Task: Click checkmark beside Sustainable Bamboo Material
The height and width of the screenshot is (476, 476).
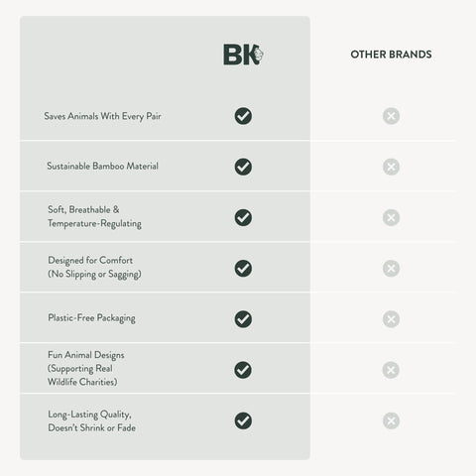Action: (x=243, y=167)
